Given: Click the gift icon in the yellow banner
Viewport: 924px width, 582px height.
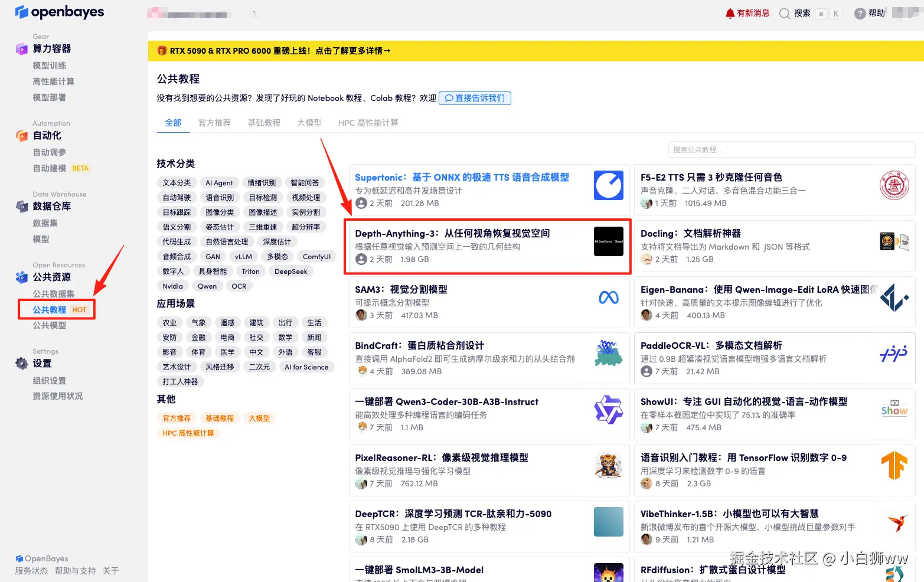Looking at the screenshot, I should coord(162,51).
